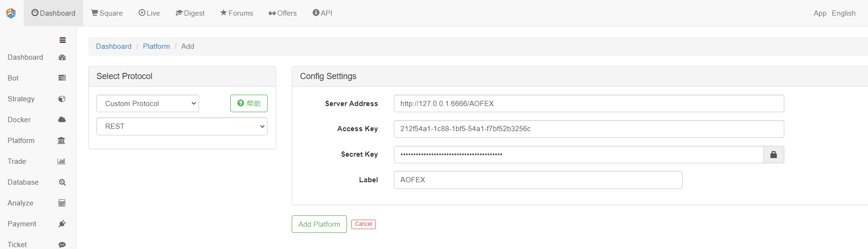
Task: Open the Live tab
Action: click(x=149, y=13)
